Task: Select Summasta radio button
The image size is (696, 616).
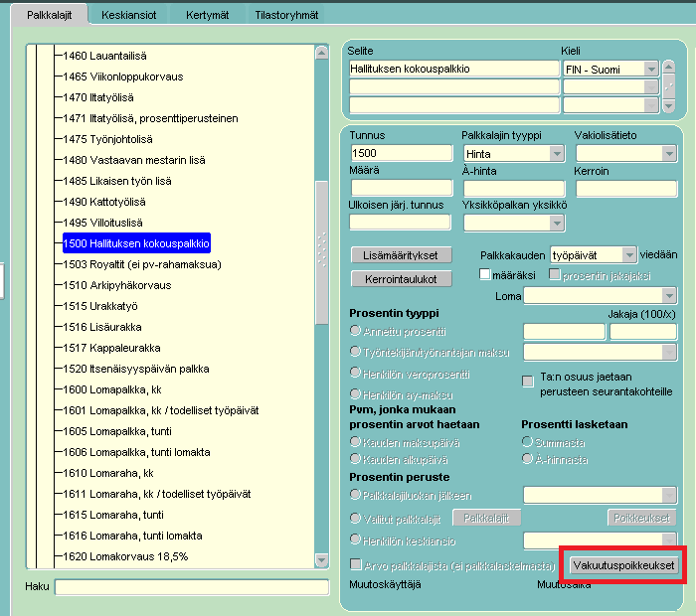Action: point(527,441)
